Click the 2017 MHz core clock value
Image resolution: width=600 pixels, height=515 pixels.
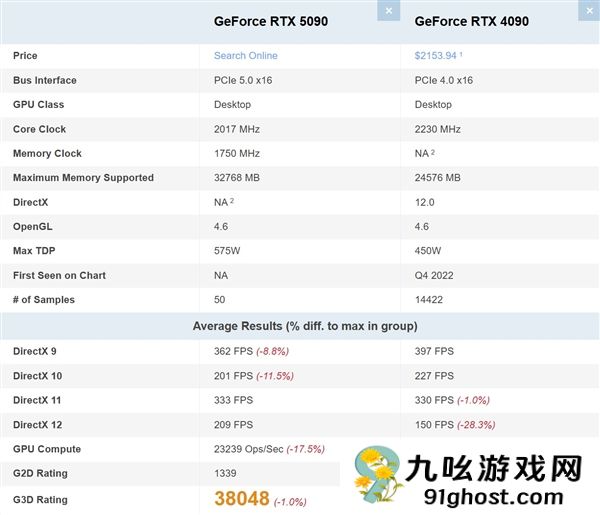click(x=237, y=129)
